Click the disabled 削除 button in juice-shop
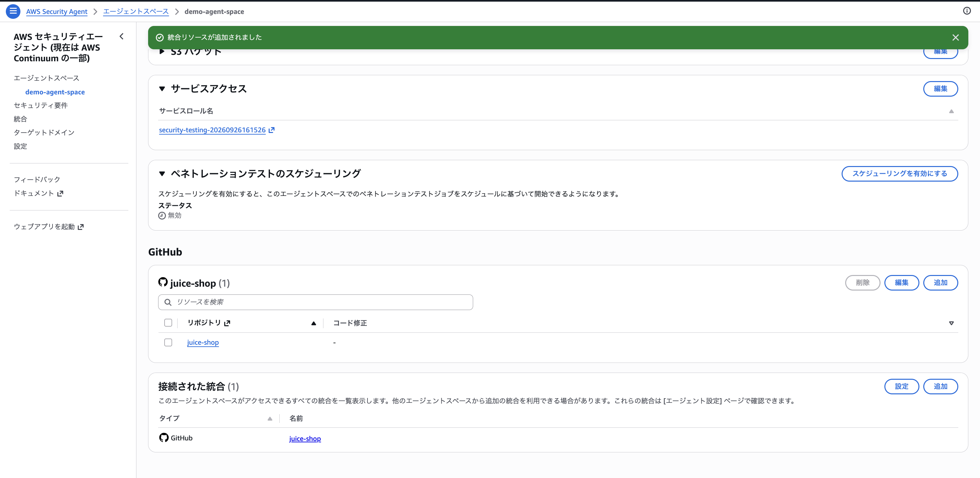The height and width of the screenshot is (478, 980). (x=862, y=283)
